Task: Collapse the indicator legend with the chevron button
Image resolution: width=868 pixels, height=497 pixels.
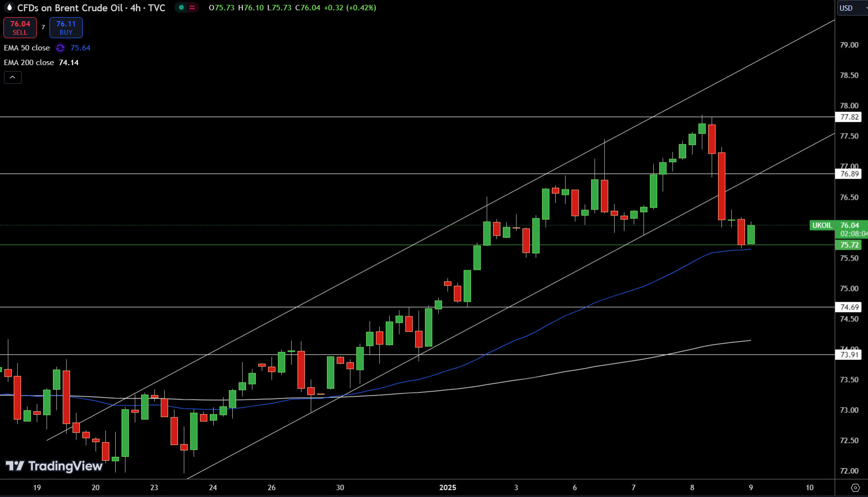Action: point(13,77)
